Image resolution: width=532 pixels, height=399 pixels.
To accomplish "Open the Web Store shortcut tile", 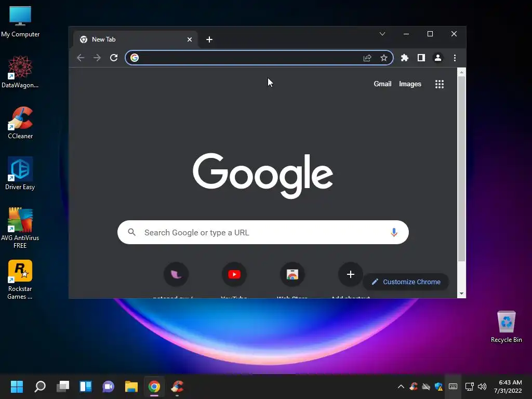I will pyautogui.click(x=292, y=274).
